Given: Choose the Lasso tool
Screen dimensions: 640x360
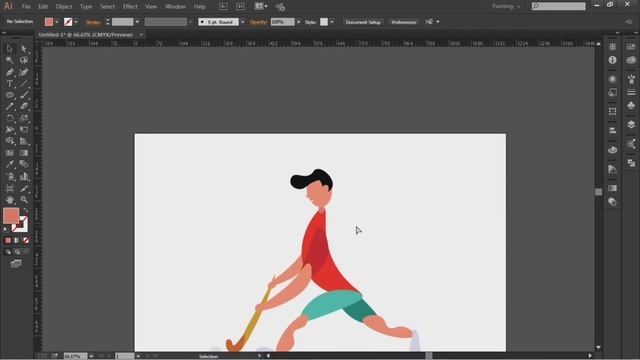Looking at the screenshot, I should point(24,60).
